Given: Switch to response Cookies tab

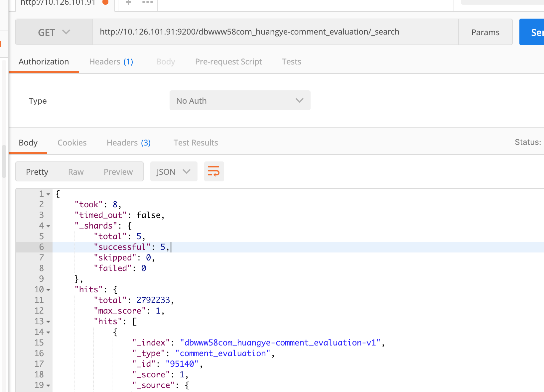Looking at the screenshot, I should pos(72,143).
